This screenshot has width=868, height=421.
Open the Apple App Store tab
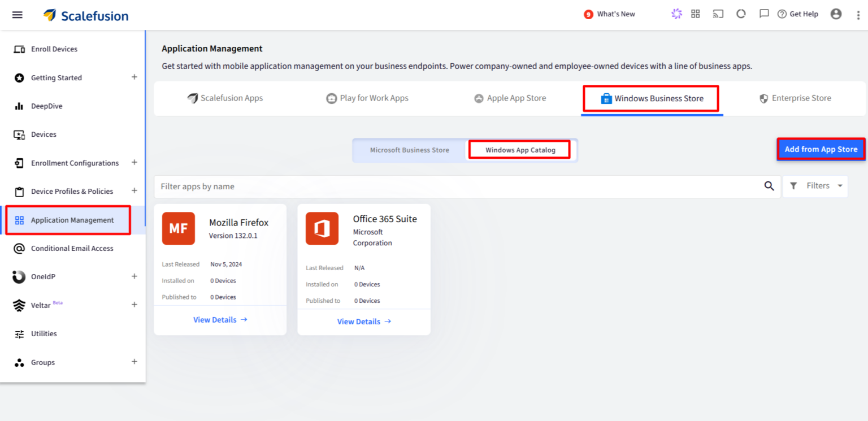point(510,98)
